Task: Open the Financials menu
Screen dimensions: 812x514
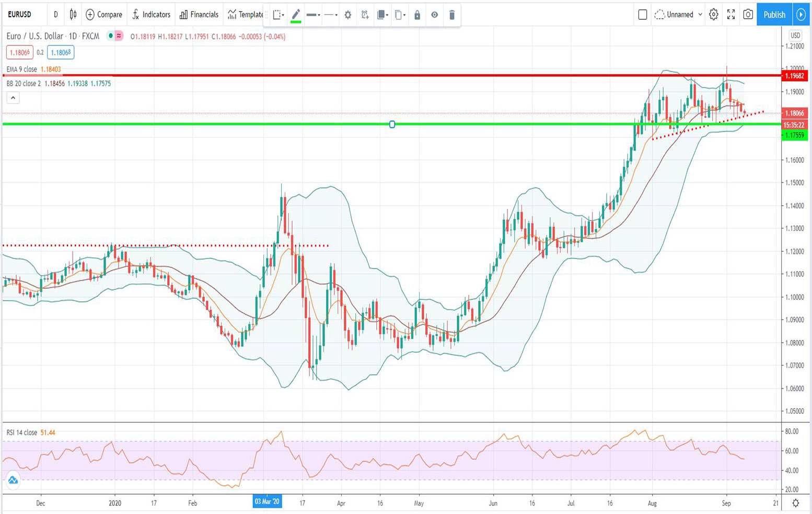Action: 199,15
